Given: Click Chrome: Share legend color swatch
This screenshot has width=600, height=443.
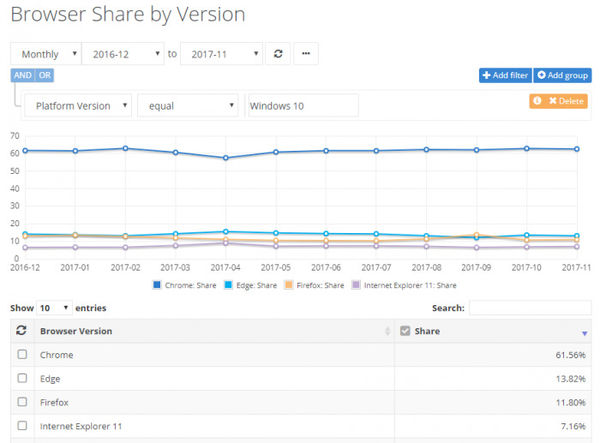Looking at the screenshot, I should (x=159, y=285).
